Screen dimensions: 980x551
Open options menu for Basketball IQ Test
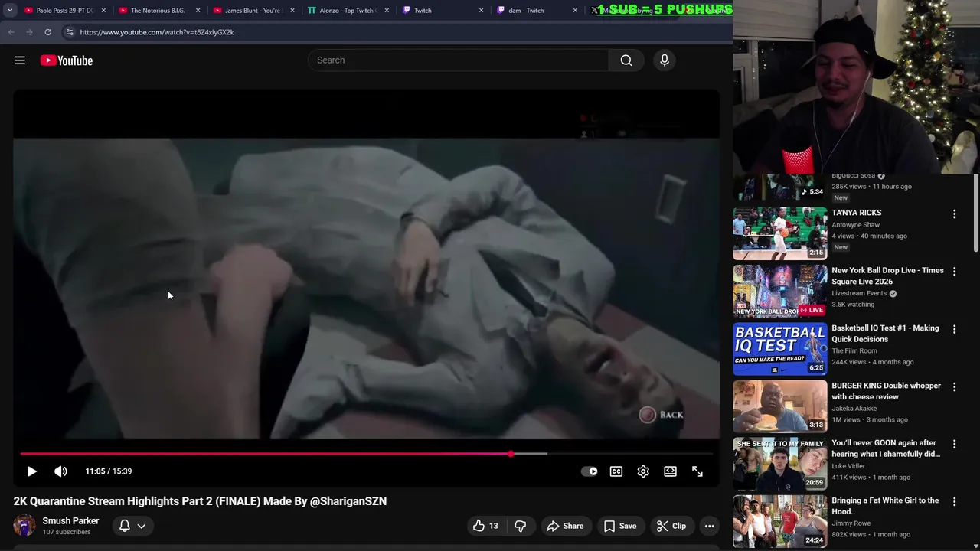click(x=954, y=329)
